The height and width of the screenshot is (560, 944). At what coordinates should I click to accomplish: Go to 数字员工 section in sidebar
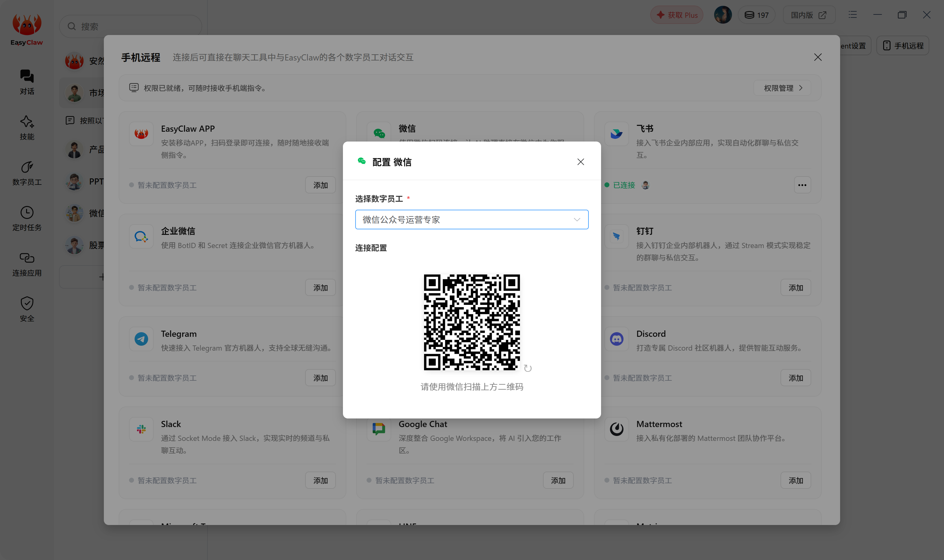click(27, 173)
